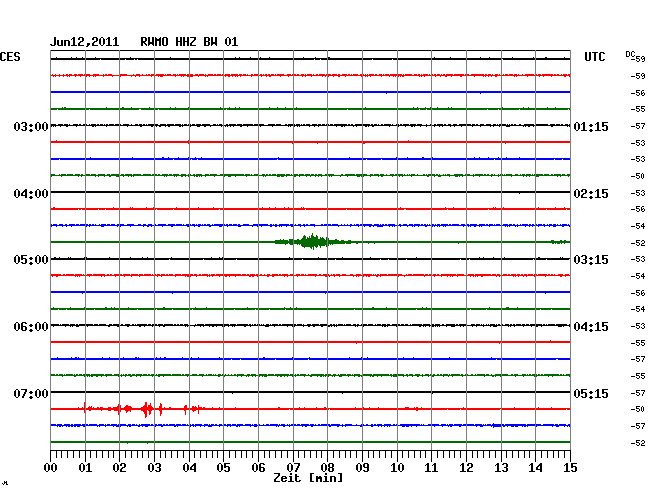Click the date label Jun12,2011

pyautogui.click(x=85, y=42)
